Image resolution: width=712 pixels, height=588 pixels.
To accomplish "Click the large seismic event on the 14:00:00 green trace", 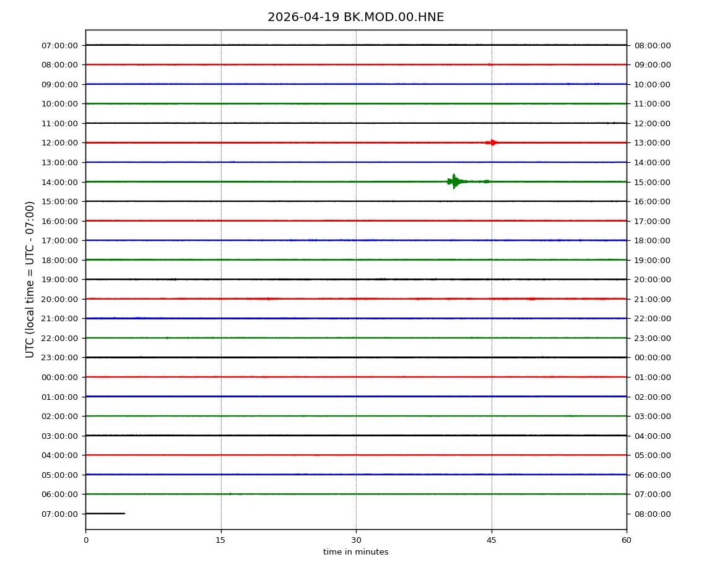I will point(454,181).
